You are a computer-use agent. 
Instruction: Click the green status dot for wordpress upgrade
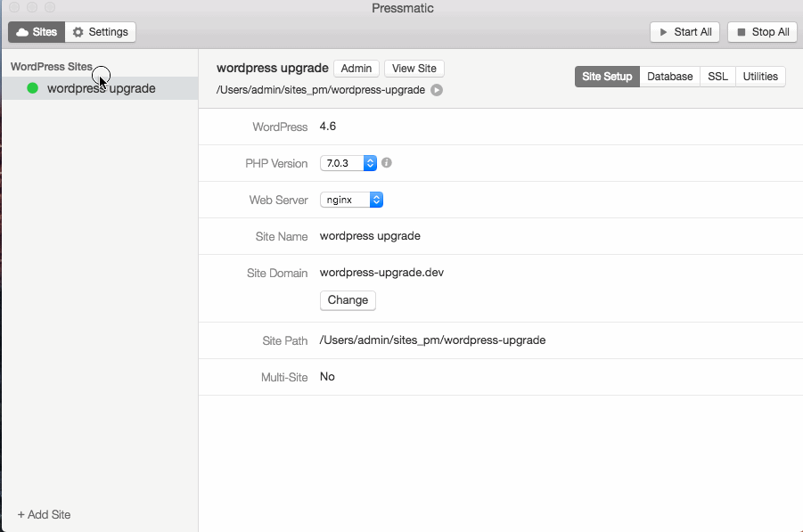33,88
